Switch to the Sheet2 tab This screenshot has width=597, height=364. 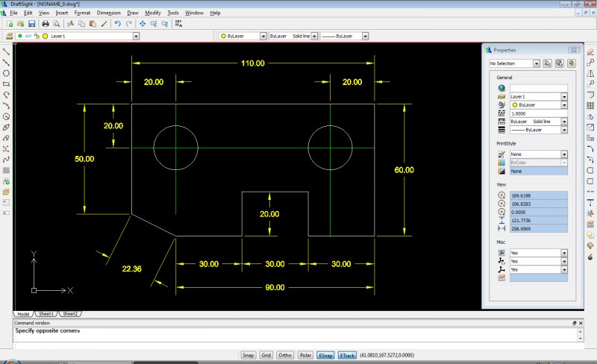tap(70, 314)
